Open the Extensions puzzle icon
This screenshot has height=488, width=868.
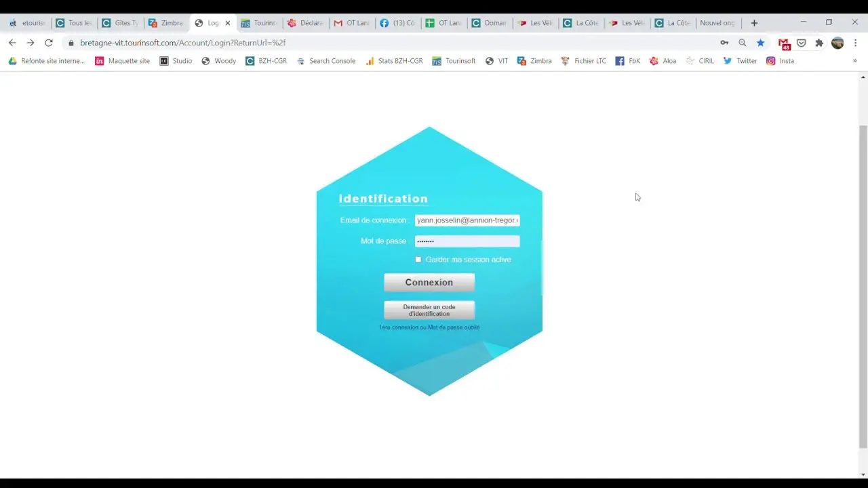click(x=819, y=43)
